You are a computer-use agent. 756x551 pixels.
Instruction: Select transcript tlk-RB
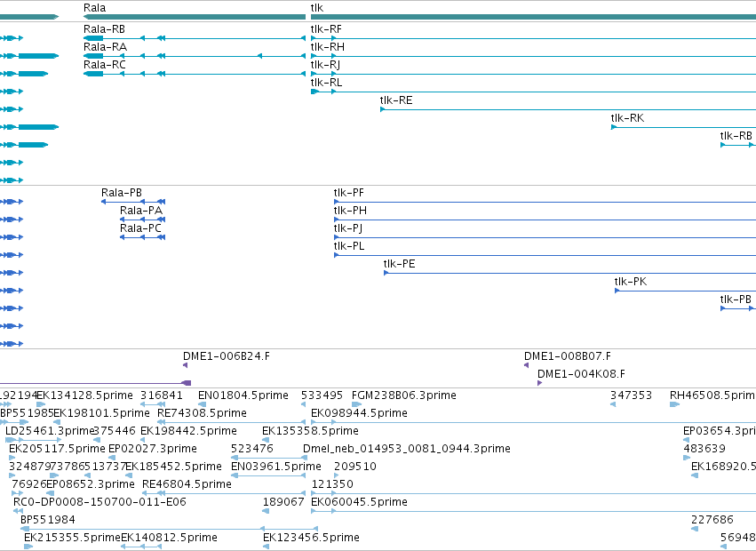[736, 136]
